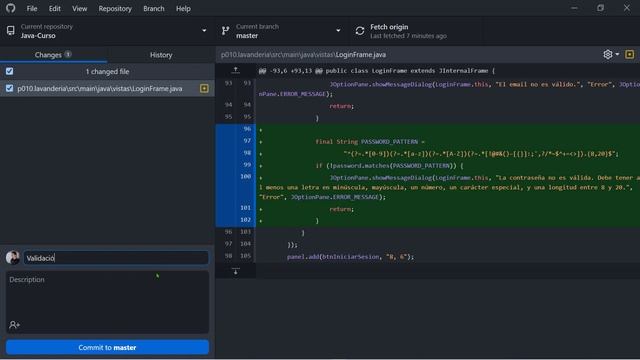This screenshot has width=640, height=360.
Task: Open the File menu
Action: click(32, 9)
